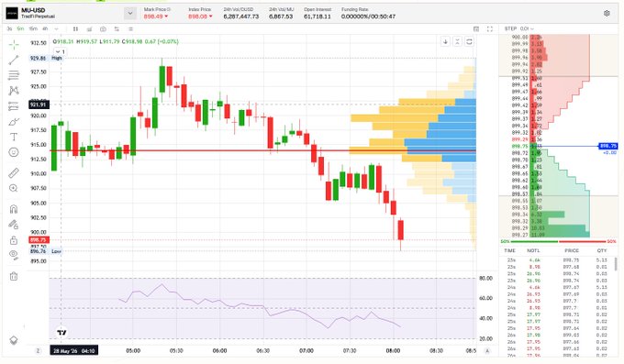Click the OHLC values legend on chart
The image size is (624, 364).
click(x=116, y=41)
